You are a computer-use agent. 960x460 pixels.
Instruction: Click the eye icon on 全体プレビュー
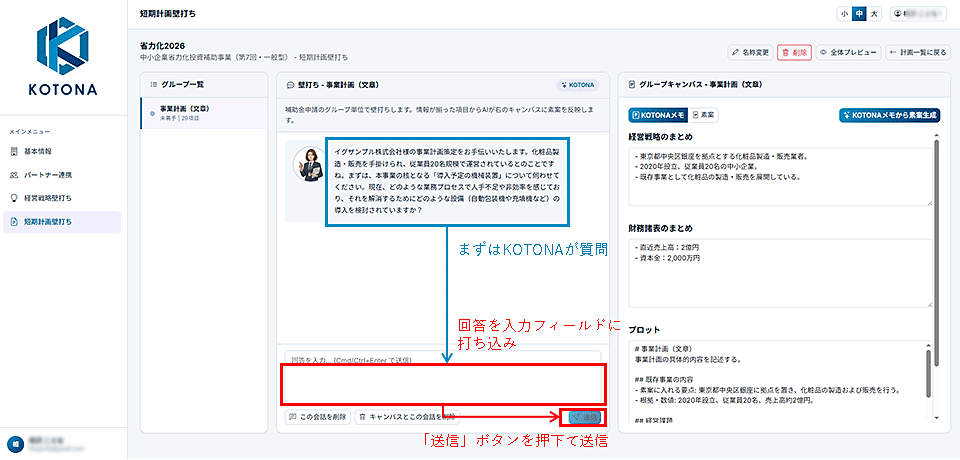(823, 53)
